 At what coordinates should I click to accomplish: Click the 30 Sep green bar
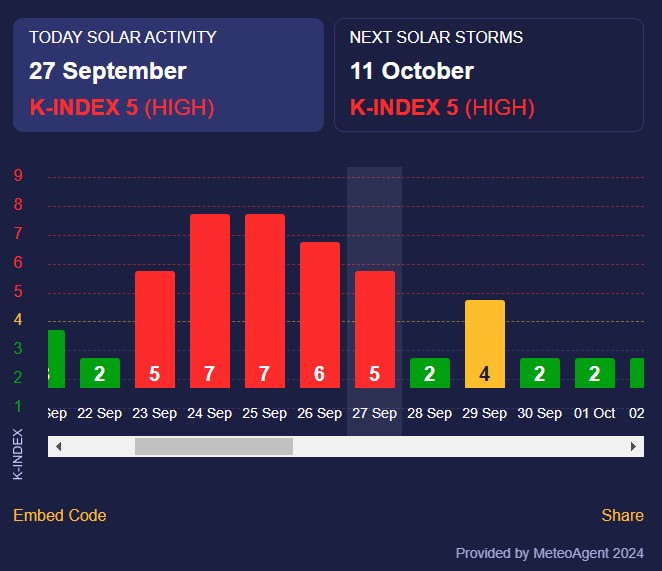[x=540, y=373]
